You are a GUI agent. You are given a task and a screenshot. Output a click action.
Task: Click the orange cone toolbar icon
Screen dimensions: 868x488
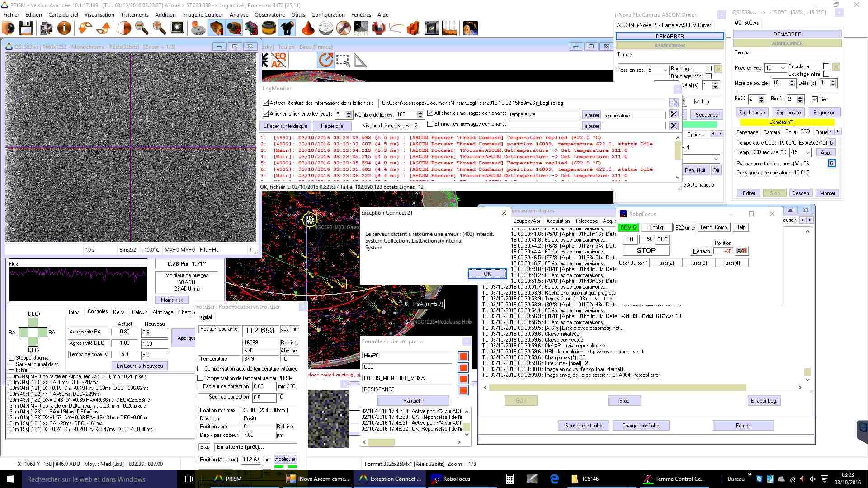(x=308, y=28)
